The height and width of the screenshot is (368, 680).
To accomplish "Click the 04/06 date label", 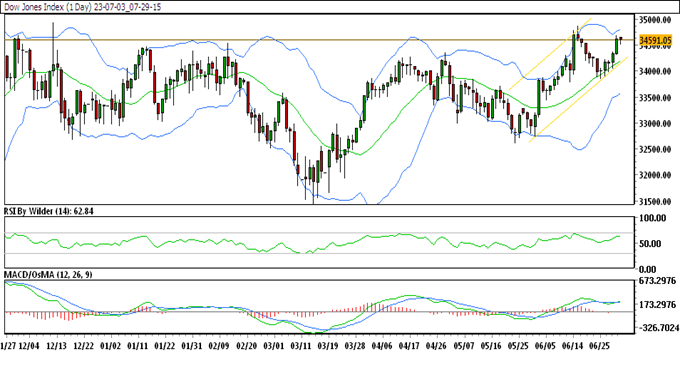I will coord(382,345).
